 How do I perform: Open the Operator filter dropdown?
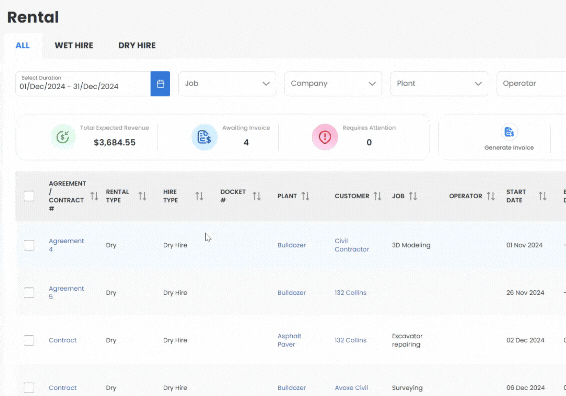point(531,84)
